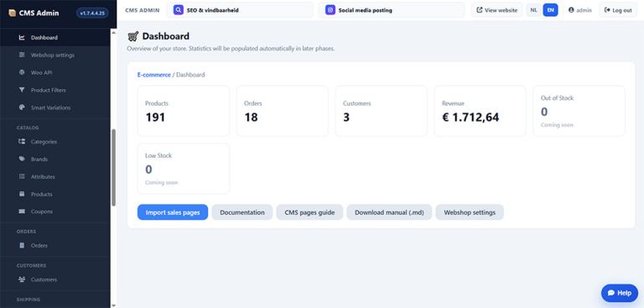The image size is (644, 308).
Task: Click the Low Stock card
Action: coord(184,169)
